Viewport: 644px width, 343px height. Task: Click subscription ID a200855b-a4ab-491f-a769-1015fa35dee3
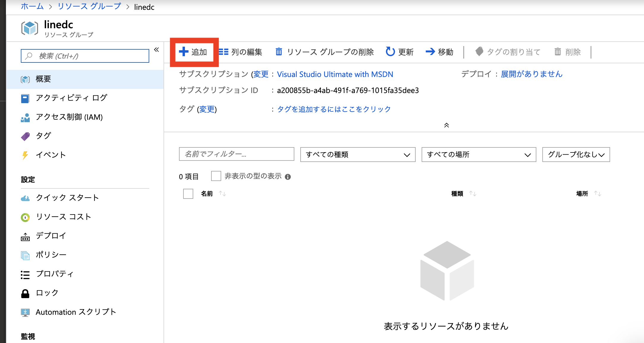tap(348, 90)
